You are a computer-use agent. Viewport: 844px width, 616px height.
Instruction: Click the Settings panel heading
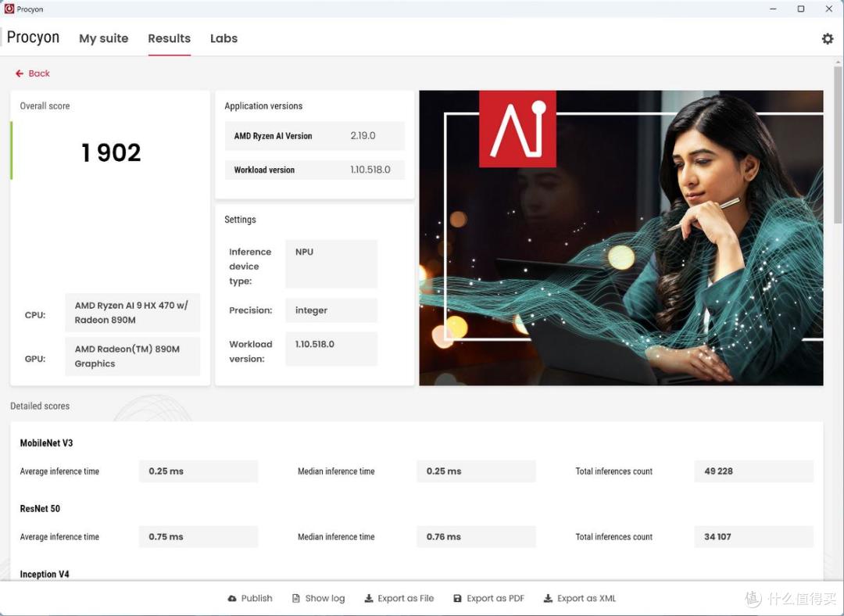pos(240,219)
